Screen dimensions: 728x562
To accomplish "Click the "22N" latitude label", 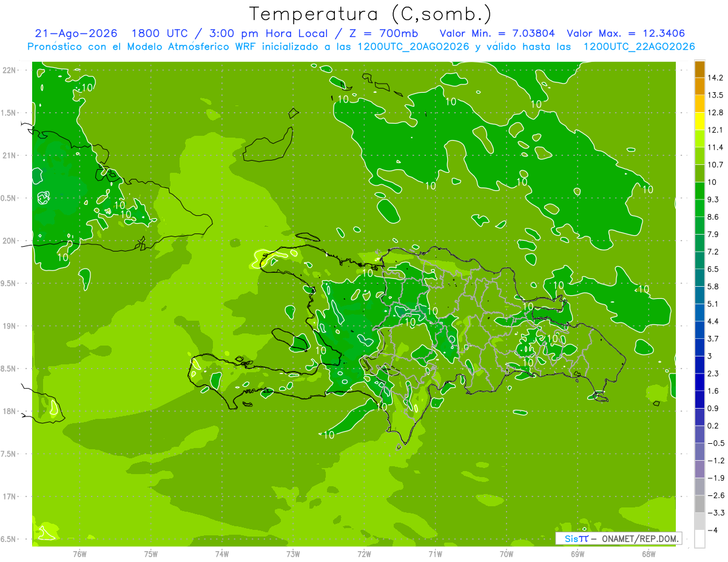I will pyautogui.click(x=10, y=70).
